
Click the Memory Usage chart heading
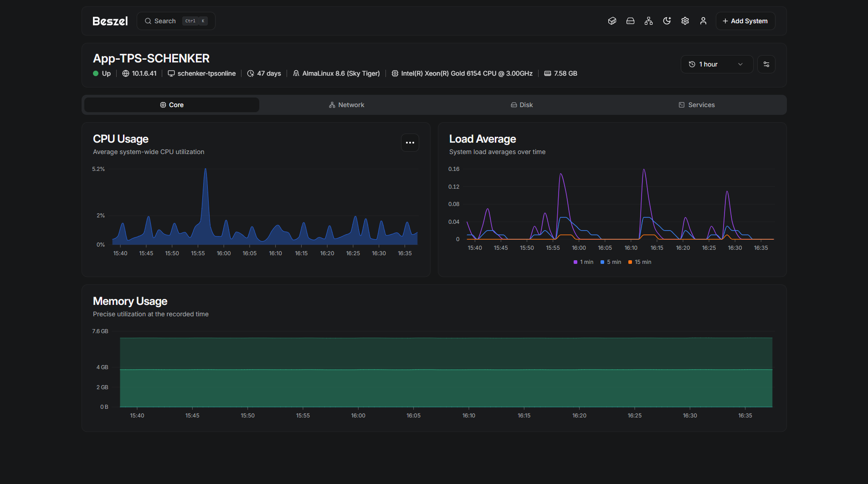(x=130, y=301)
